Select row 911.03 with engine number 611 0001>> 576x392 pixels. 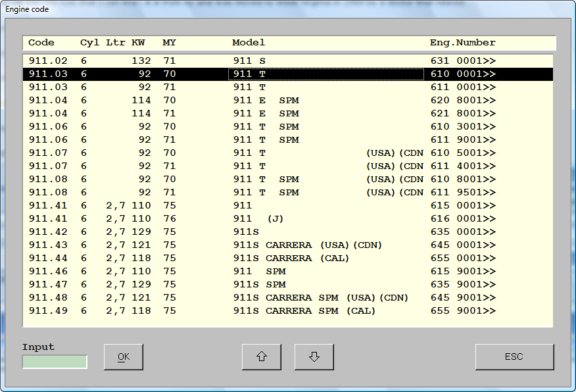[x=287, y=87]
